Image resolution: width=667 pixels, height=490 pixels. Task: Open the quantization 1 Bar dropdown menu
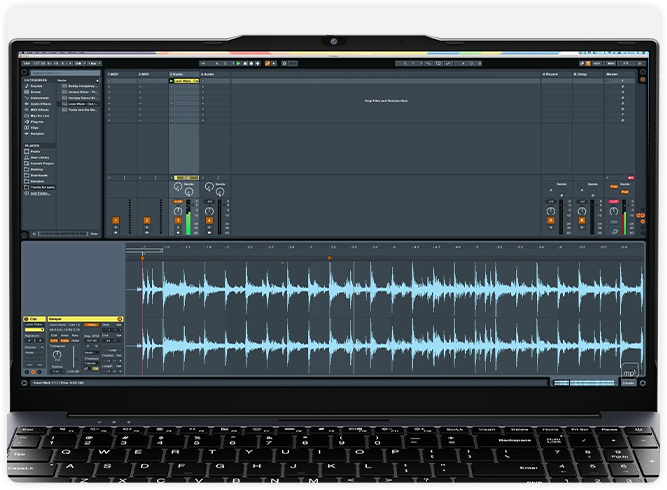(x=92, y=63)
